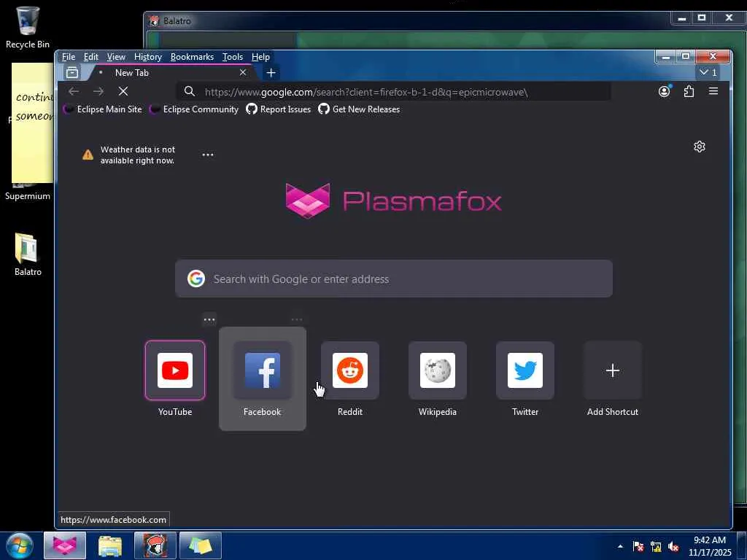Close the New Tab tab
The image size is (747, 560).
click(x=243, y=72)
